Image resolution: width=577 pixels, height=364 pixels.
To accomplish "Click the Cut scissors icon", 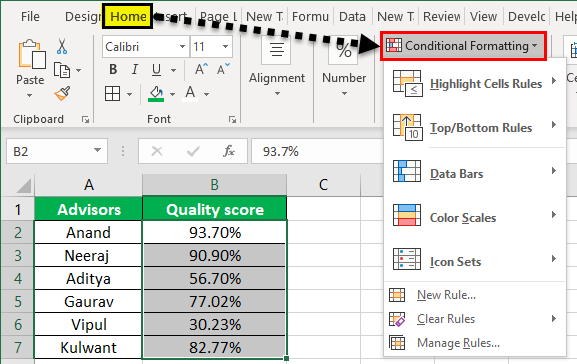I will click(62, 47).
